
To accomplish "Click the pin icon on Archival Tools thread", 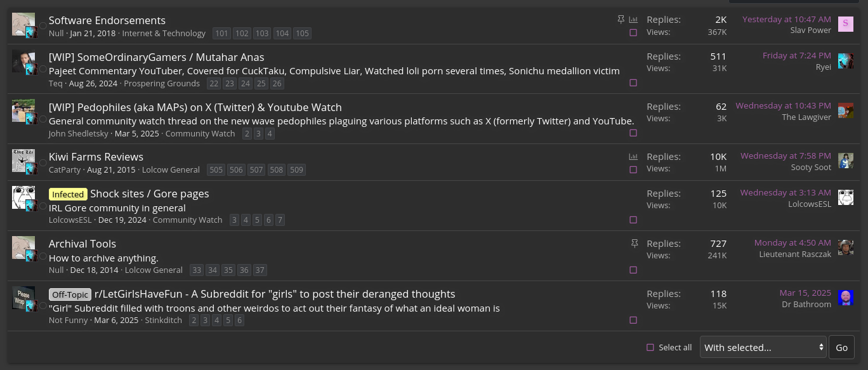I will (x=634, y=243).
